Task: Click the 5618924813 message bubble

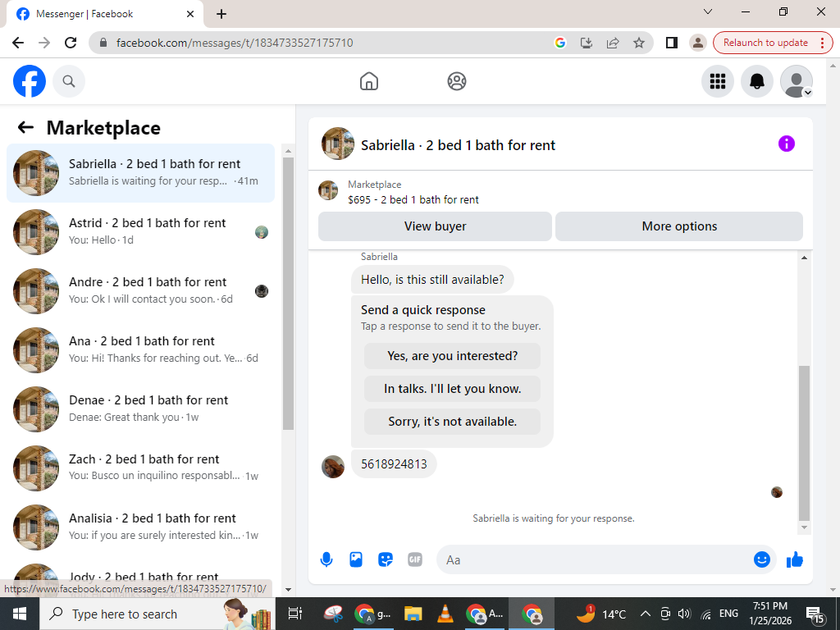Action: [x=394, y=464]
